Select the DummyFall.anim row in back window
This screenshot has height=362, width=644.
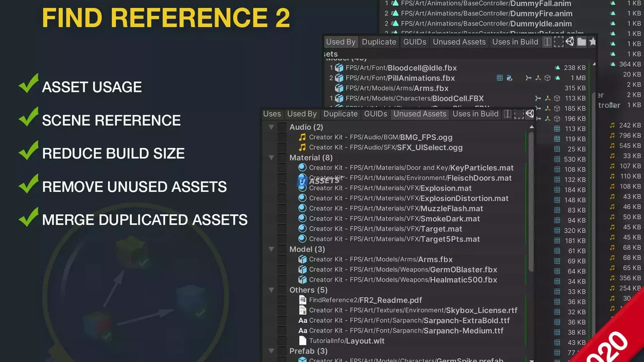pos(512,4)
